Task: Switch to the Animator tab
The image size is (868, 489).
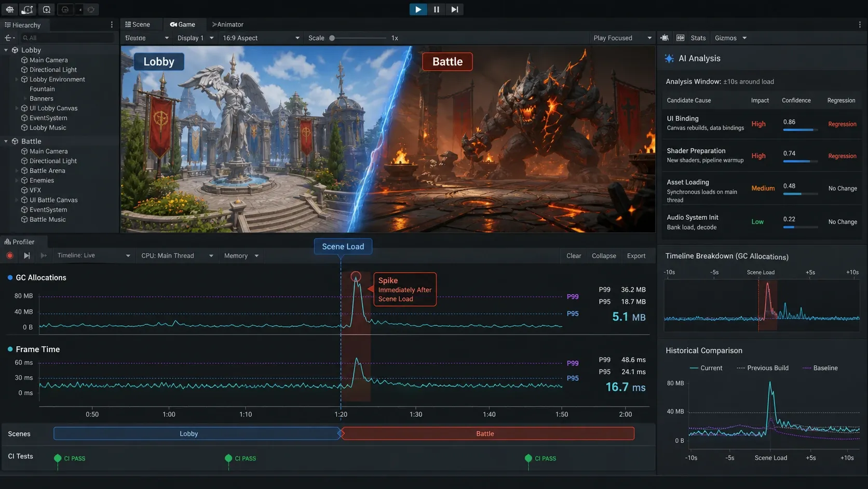Action: [227, 24]
